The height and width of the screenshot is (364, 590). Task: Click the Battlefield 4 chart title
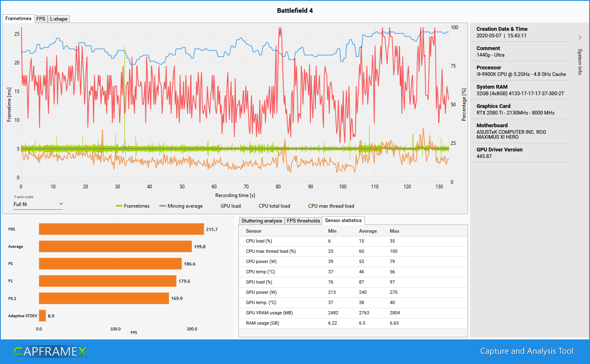pos(295,11)
